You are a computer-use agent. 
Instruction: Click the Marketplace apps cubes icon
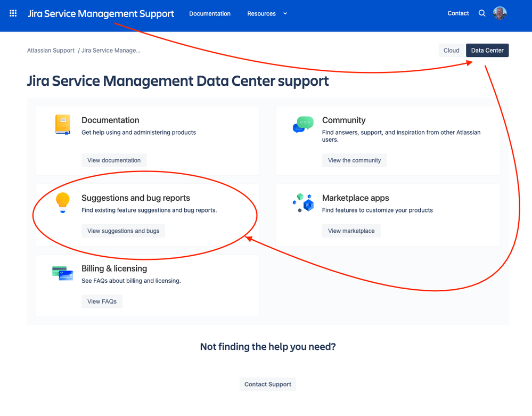(x=303, y=202)
